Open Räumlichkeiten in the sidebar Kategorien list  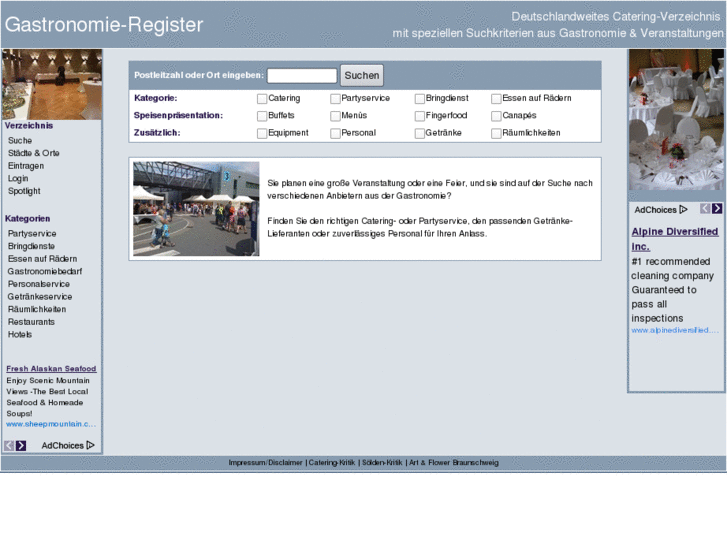pyautogui.click(x=37, y=309)
